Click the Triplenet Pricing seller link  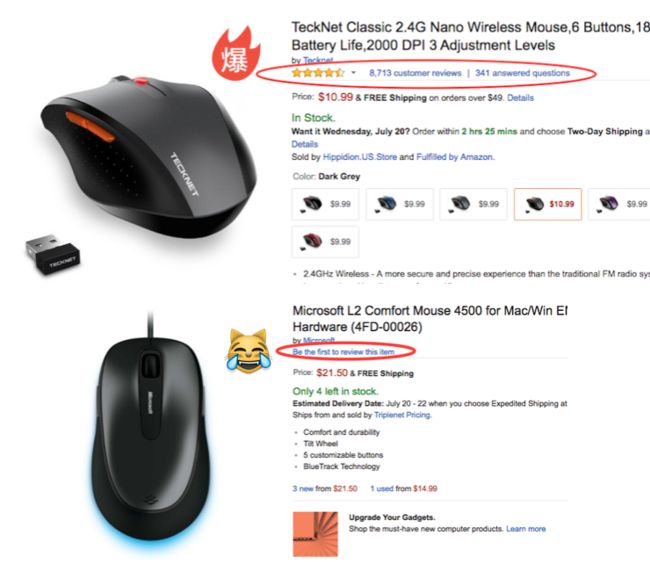402,415
